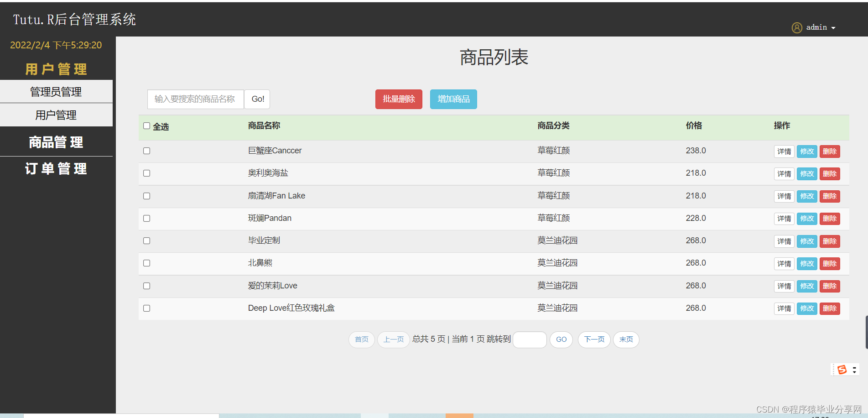Click 删除 for 斑斓Pandan row

pyautogui.click(x=829, y=219)
